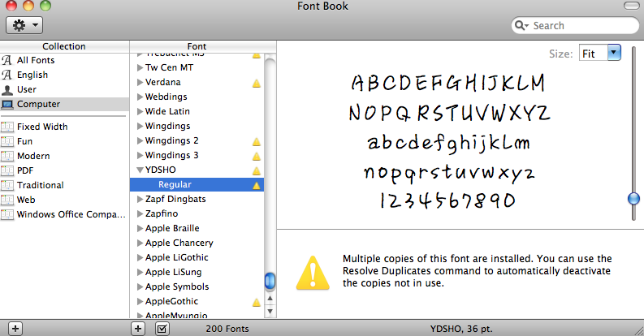Collapse the YDSHO font family
The height and width of the screenshot is (336, 644).
point(140,170)
